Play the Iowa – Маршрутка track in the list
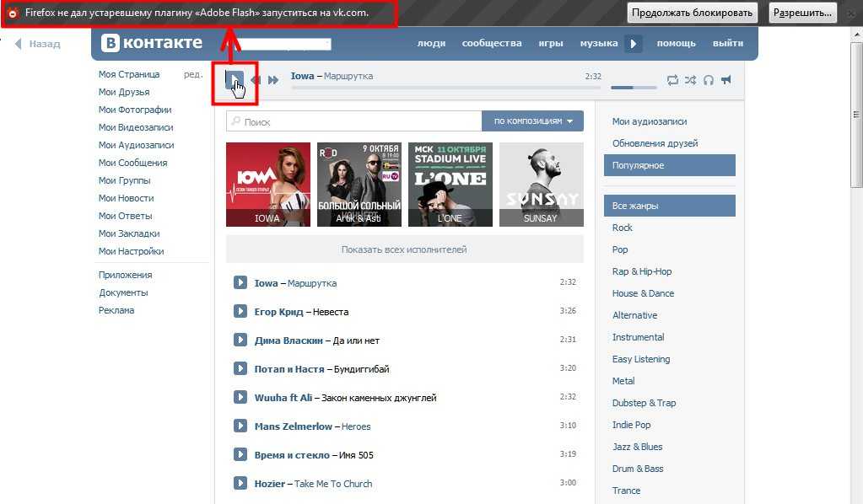This screenshot has width=863, height=504. tap(240, 282)
